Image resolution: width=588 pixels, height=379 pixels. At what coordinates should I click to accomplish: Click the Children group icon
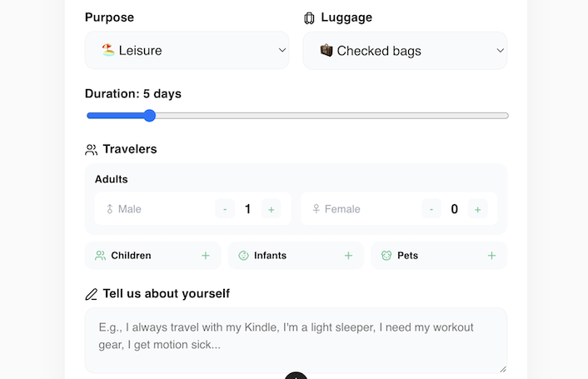(x=101, y=256)
